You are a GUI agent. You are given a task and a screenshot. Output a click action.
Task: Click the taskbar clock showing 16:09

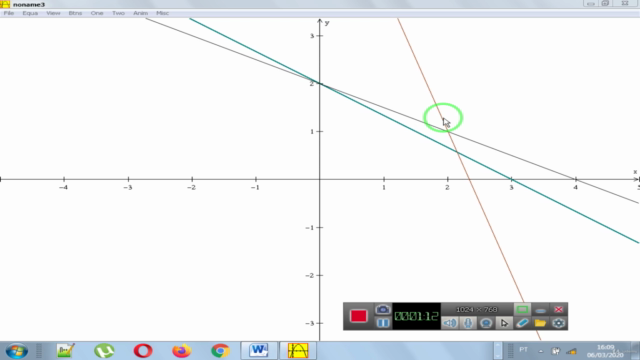click(x=605, y=351)
